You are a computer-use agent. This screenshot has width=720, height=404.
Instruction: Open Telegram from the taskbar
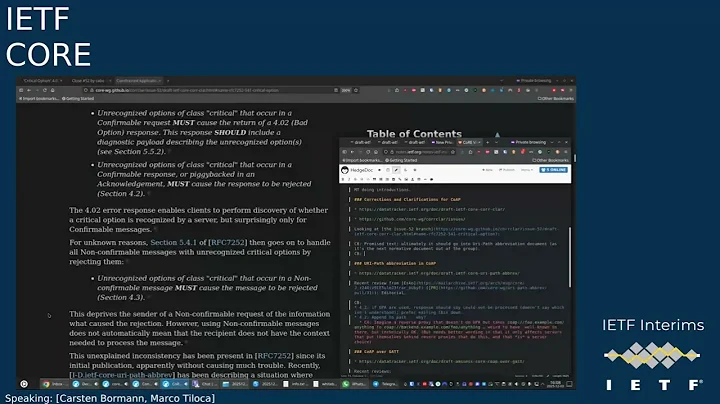click(x=385, y=384)
